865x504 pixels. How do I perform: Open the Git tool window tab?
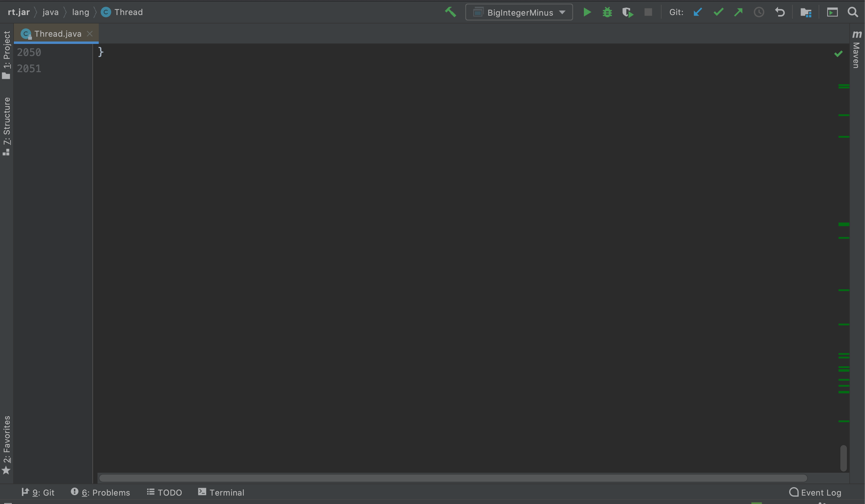38,492
